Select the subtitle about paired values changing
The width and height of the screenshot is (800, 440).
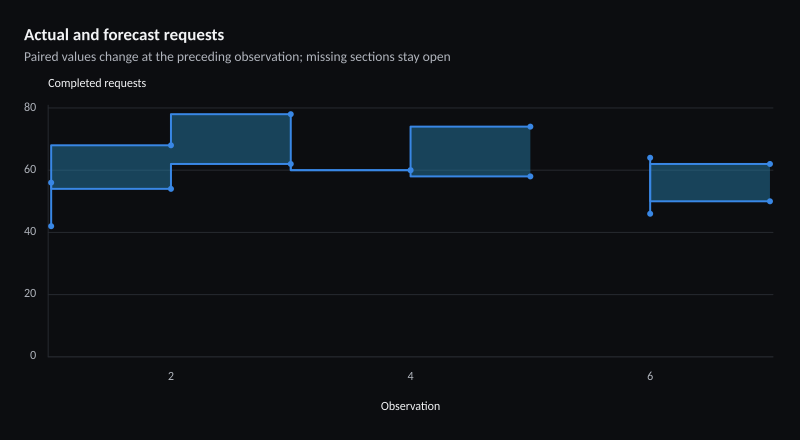pyautogui.click(x=237, y=57)
